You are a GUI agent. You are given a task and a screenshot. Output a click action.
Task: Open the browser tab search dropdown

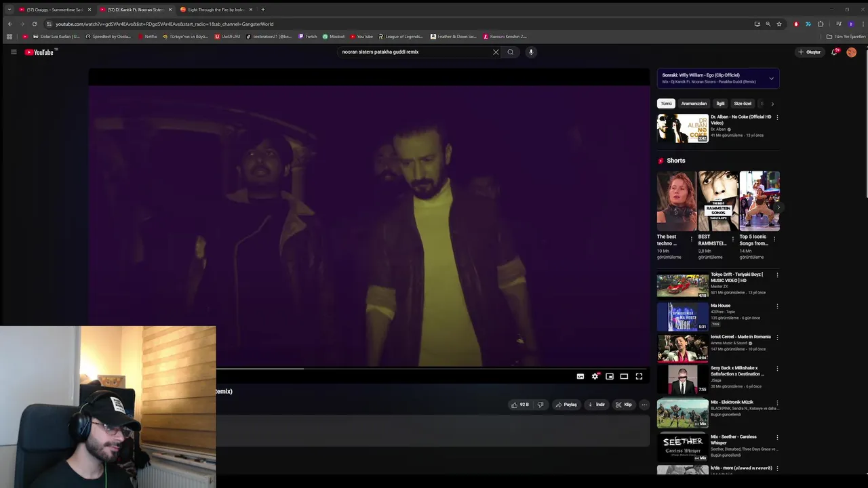pos(9,9)
